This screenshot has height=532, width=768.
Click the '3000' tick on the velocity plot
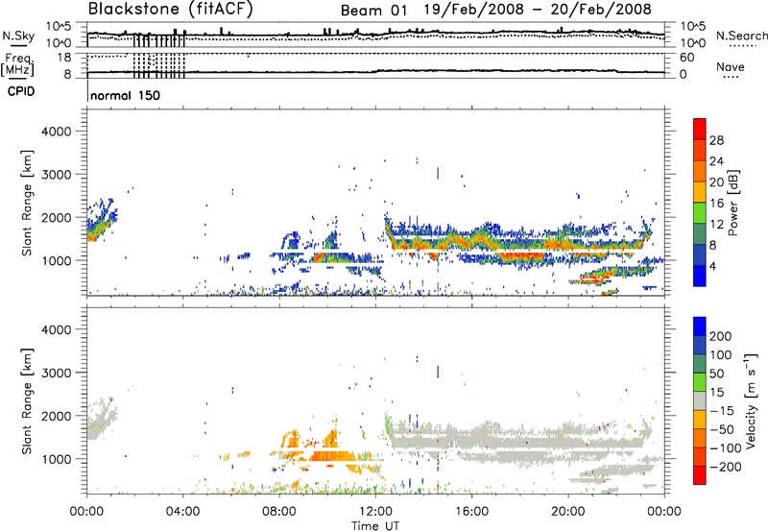[x=57, y=373]
